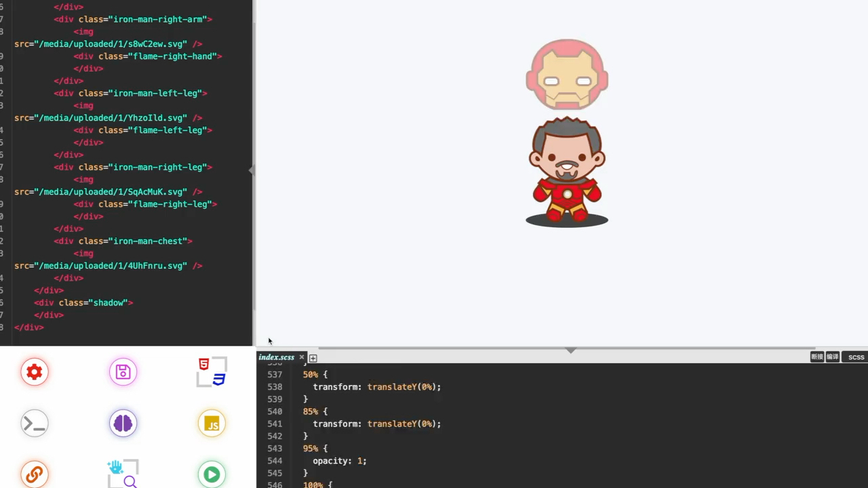The image size is (868, 488).
Task: Click the "iron-man-chest" div line
Action: click(x=123, y=241)
